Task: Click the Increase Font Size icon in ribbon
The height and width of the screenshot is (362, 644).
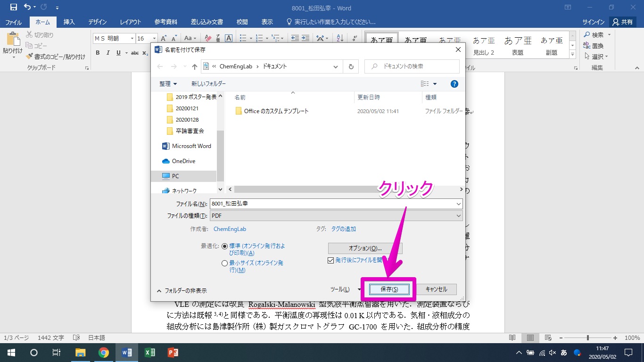Action: 164,38
